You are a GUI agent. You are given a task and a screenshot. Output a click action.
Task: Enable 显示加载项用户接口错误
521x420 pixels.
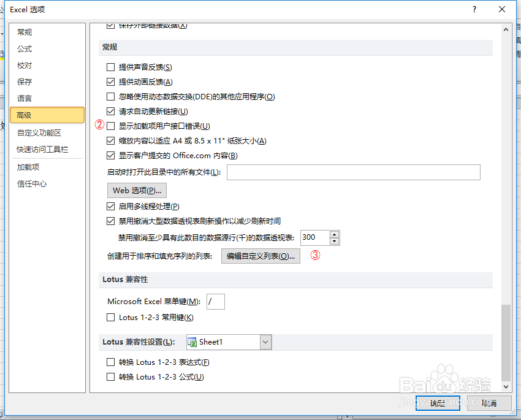tap(110, 126)
